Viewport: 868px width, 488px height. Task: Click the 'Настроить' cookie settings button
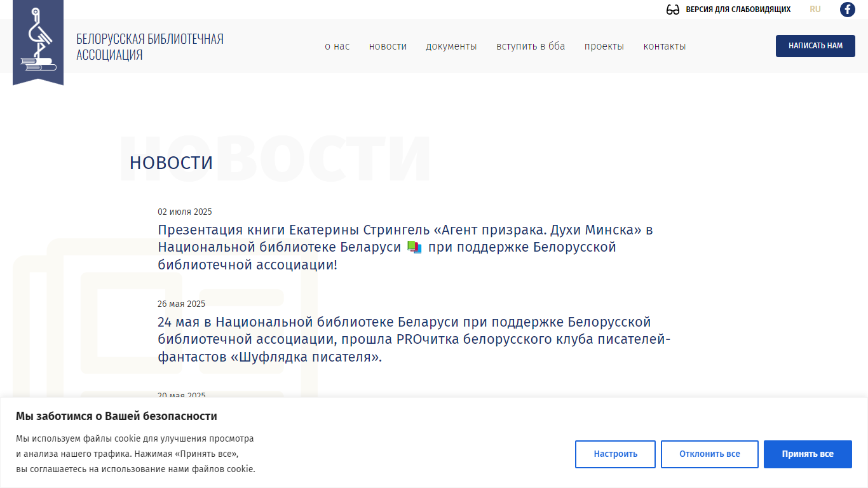click(615, 454)
